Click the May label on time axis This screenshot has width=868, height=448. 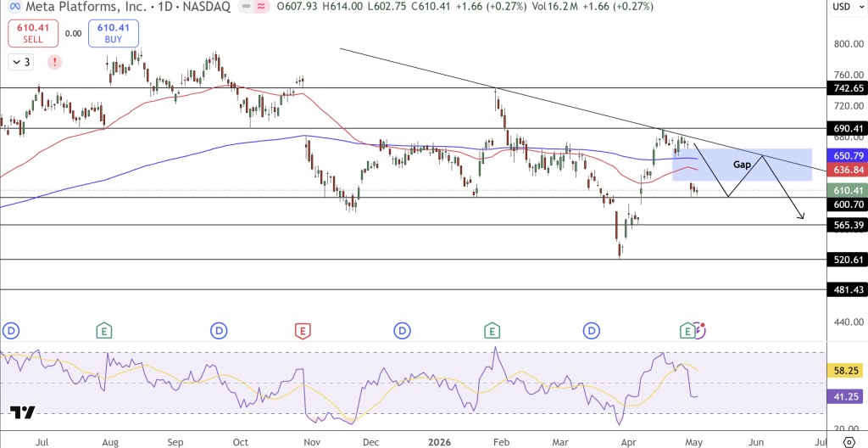(693, 442)
